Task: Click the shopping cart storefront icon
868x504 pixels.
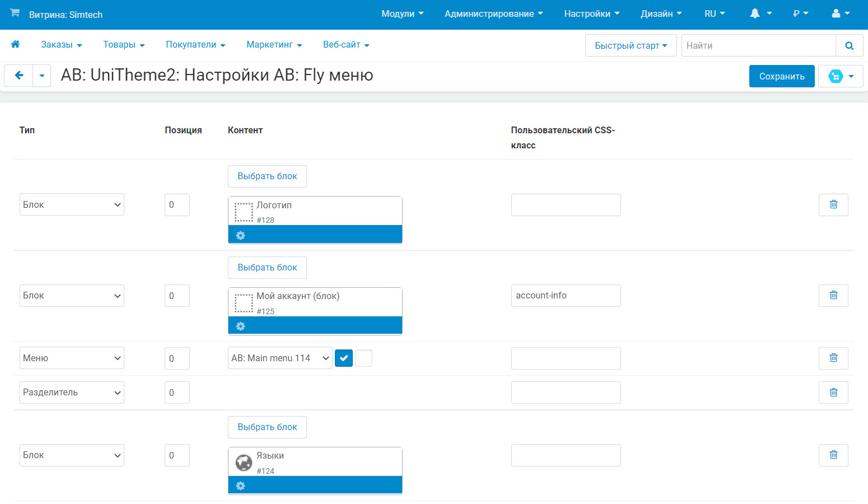Action: pos(15,13)
